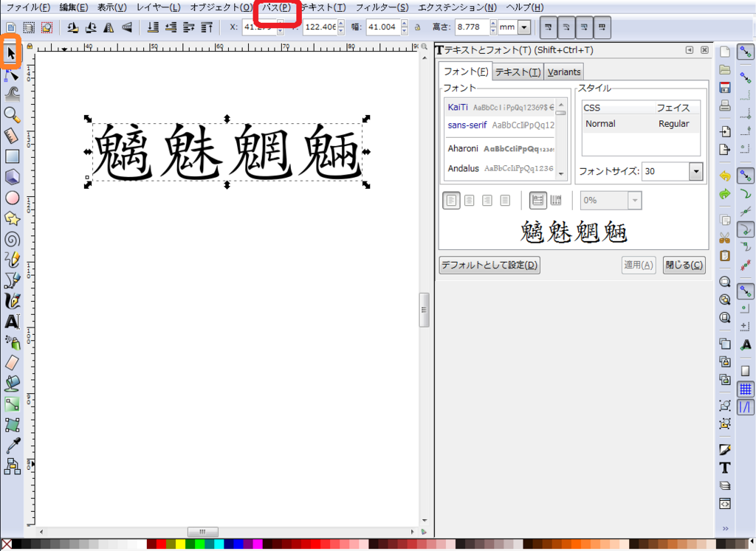Image resolution: width=756 pixels, height=551 pixels.
Task: Click Raise selection to top icon
Action: (x=207, y=27)
